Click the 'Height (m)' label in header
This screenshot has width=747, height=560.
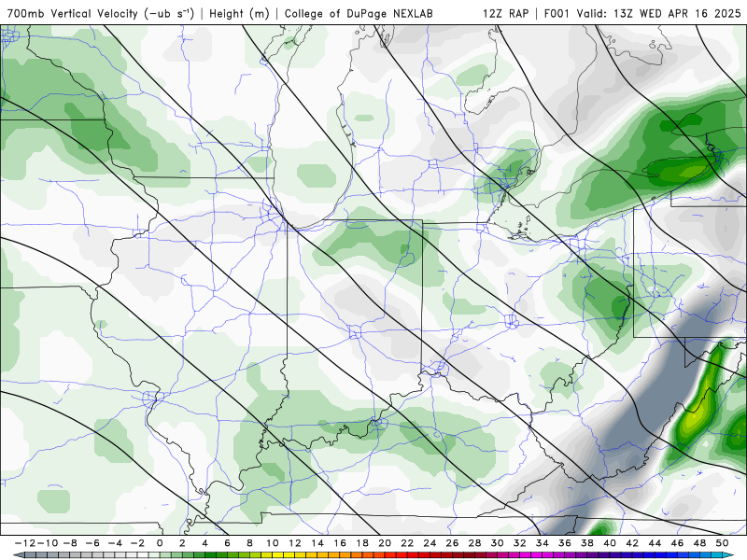239,13
